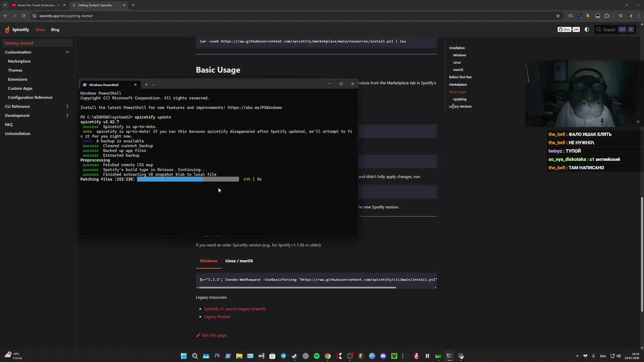Open Custom Apps page in sidebar
Viewport: 644px width, 362px height.
pos(20,88)
